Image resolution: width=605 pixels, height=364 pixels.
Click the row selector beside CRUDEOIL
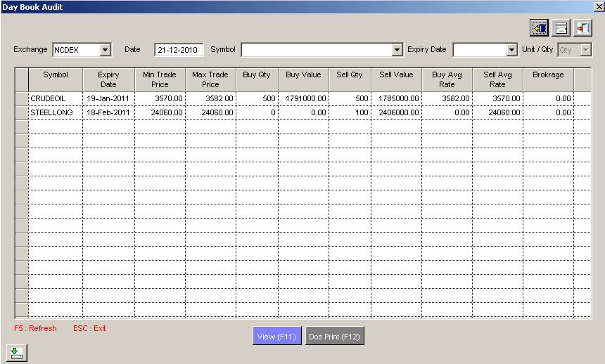[x=21, y=98]
